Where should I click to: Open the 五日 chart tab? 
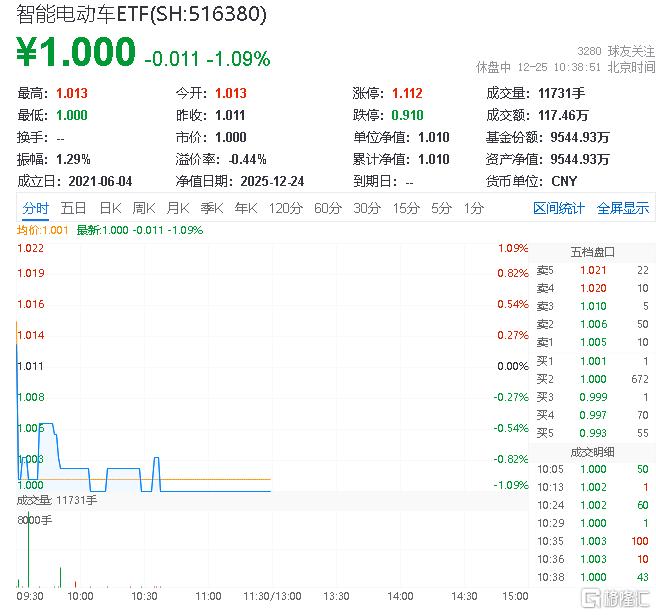coord(73,208)
